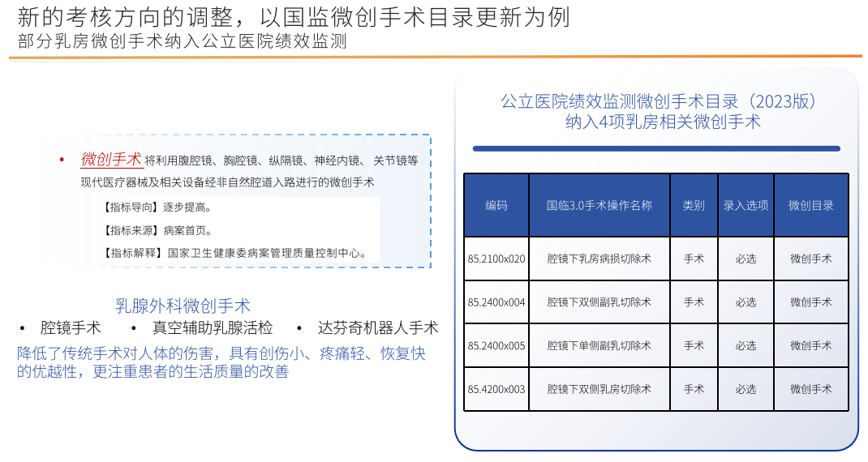The height and width of the screenshot is (462, 868).
Task: Click the slide title starting with 新的考核方向的调整
Action: (294, 16)
